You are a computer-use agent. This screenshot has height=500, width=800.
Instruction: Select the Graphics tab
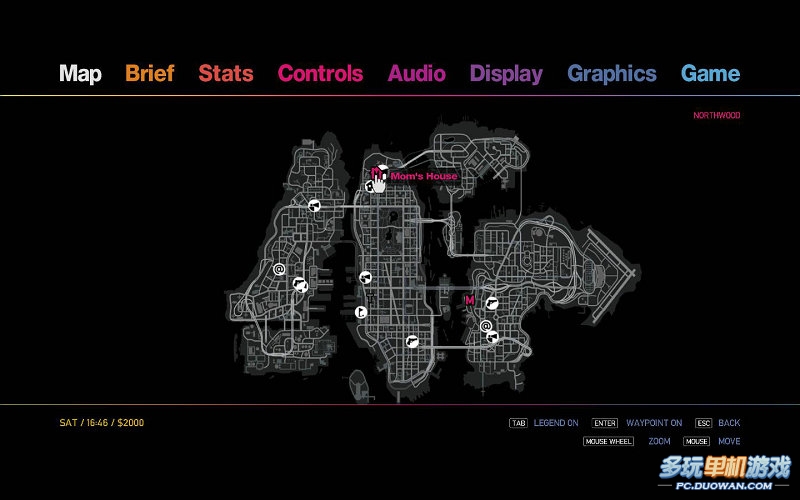pyautogui.click(x=611, y=73)
